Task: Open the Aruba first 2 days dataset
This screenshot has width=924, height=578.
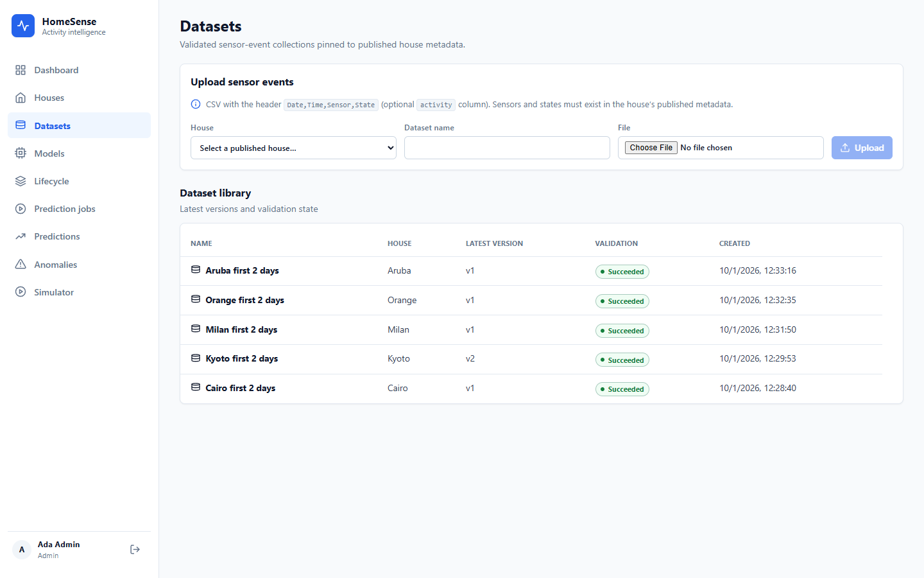Action: click(x=242, y=270)
